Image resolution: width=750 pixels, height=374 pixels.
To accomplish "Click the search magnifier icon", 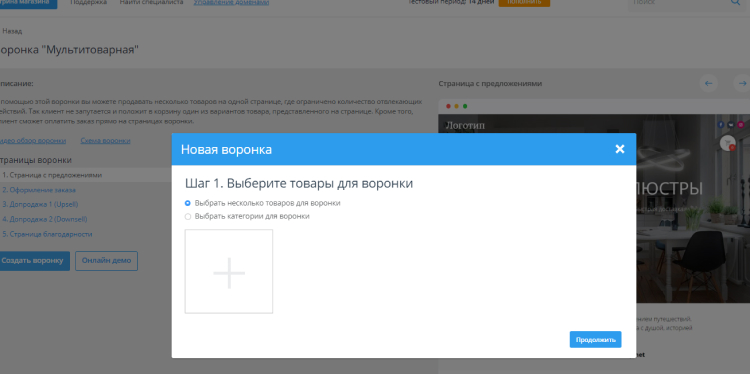I will (x=735, y=2).
